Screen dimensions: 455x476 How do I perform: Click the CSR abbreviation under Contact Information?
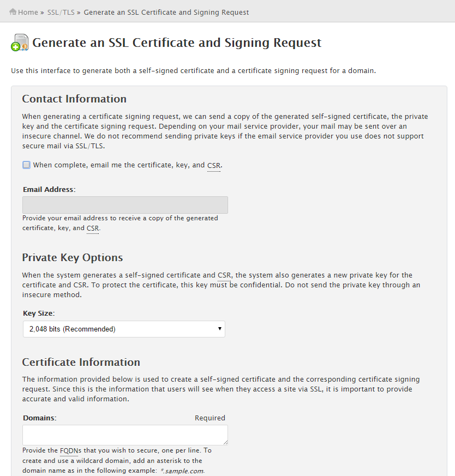pos(213,165)
